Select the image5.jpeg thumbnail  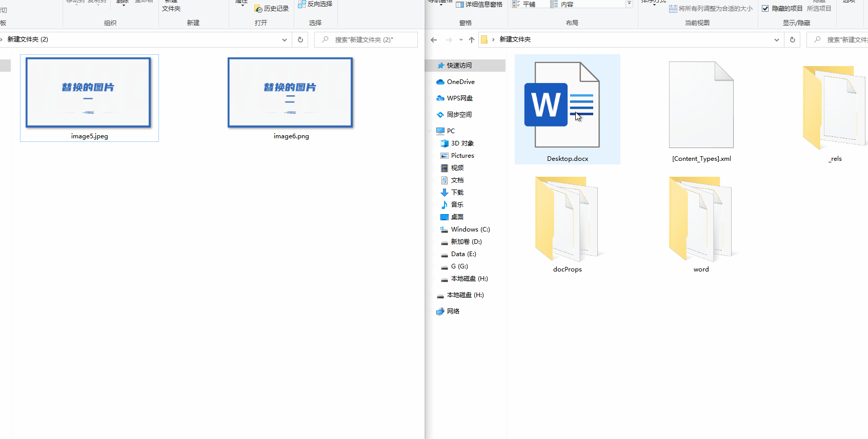88,92
